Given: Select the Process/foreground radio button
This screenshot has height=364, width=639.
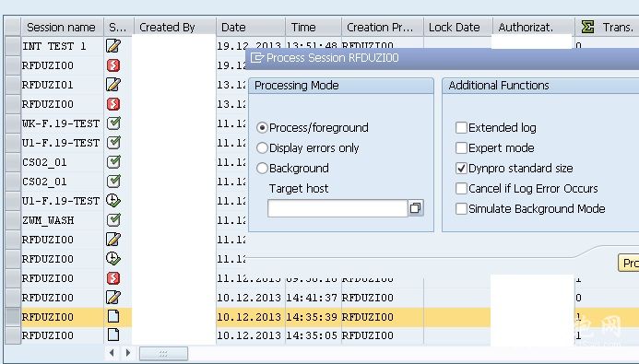Looking at the screenshot, I should (x=262, y=128).
